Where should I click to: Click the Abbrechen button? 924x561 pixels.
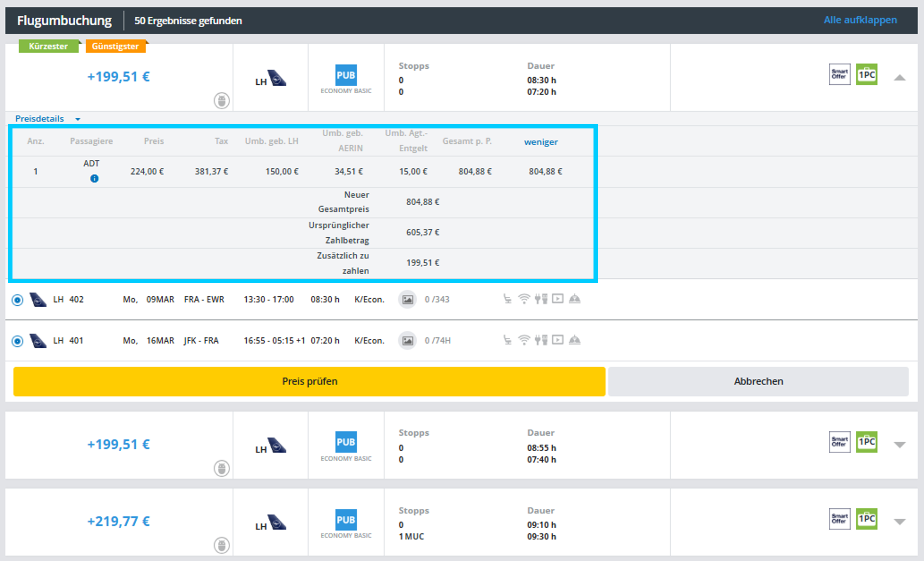(x=758, y=381)
